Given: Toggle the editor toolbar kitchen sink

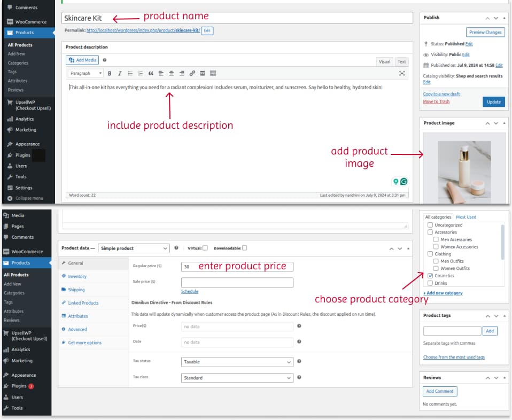Looking at the screenshot, I should click(x=213, y=74).
